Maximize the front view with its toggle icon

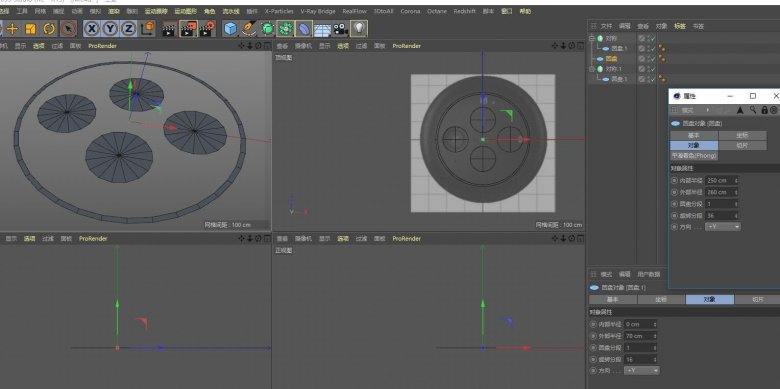(x=581, y=239)
